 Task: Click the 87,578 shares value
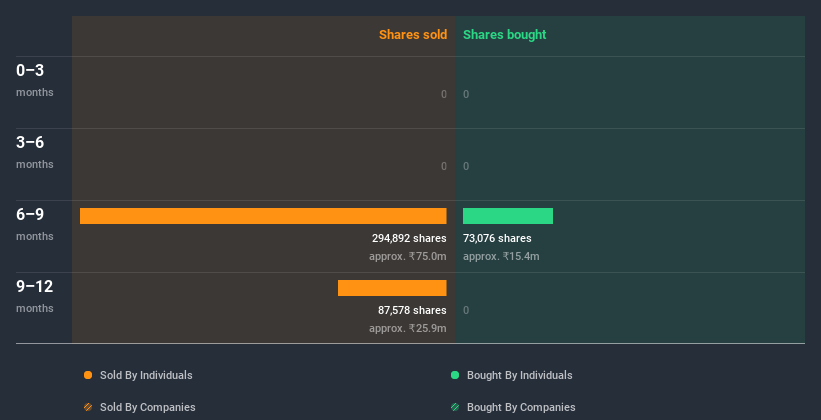click(413, 310)
